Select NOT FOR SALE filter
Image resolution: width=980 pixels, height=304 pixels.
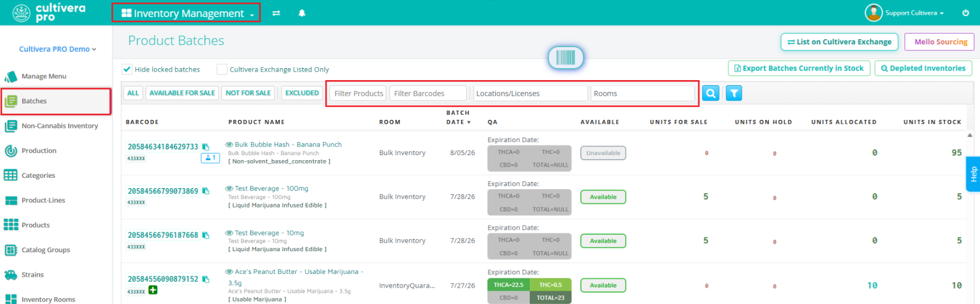pyautogui.click(x=248, y=93)
